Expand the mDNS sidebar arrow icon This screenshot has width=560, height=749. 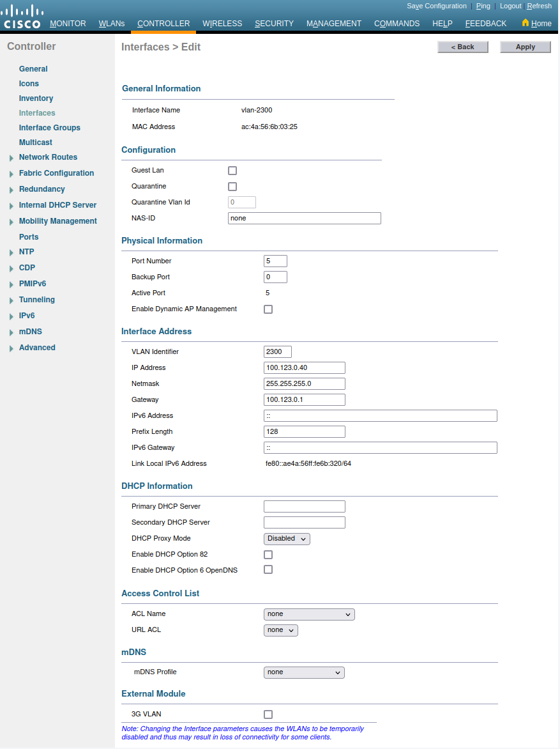pos(11,332)
